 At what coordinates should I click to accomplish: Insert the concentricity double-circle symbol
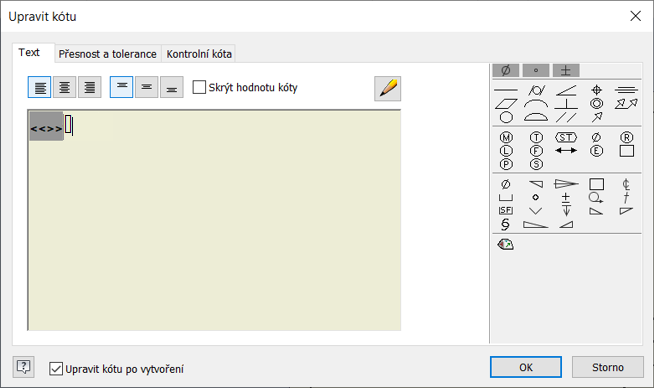[596, 103]
